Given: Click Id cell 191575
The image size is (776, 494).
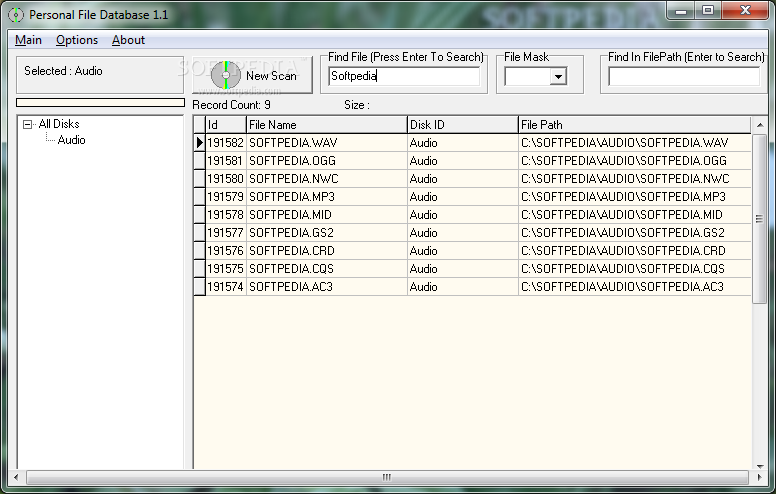Looking at the screenshot, I should click(x=225, y=269).
